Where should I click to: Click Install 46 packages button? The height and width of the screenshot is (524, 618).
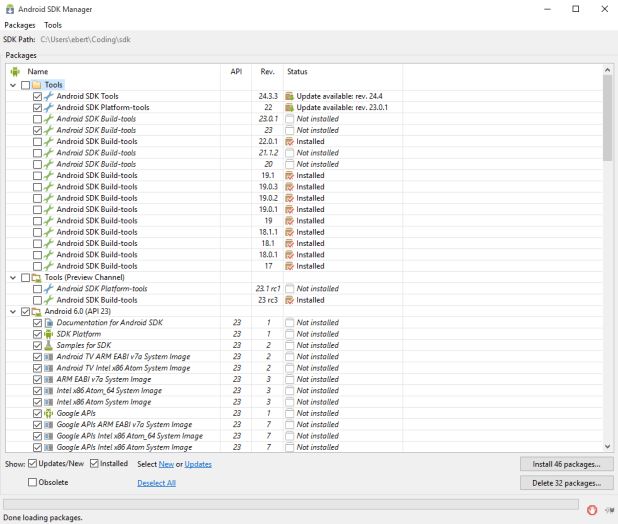(x=566, y=464)
